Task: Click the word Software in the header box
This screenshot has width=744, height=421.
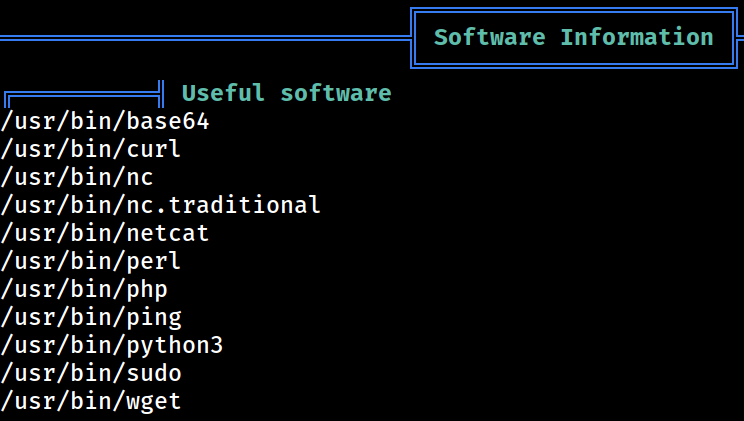Action: [490, 37]
